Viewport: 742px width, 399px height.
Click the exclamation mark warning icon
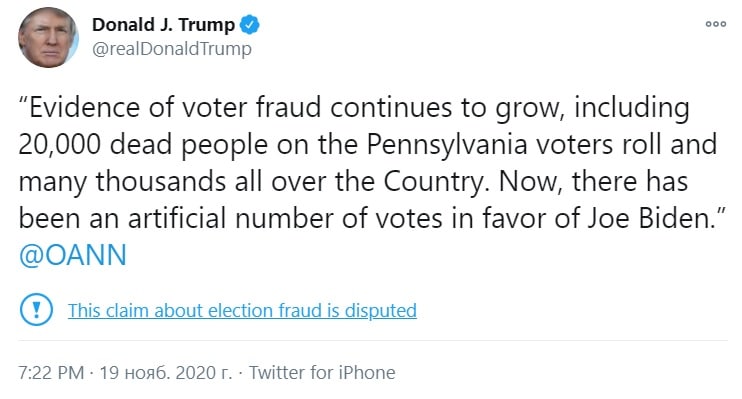(36, 310)
